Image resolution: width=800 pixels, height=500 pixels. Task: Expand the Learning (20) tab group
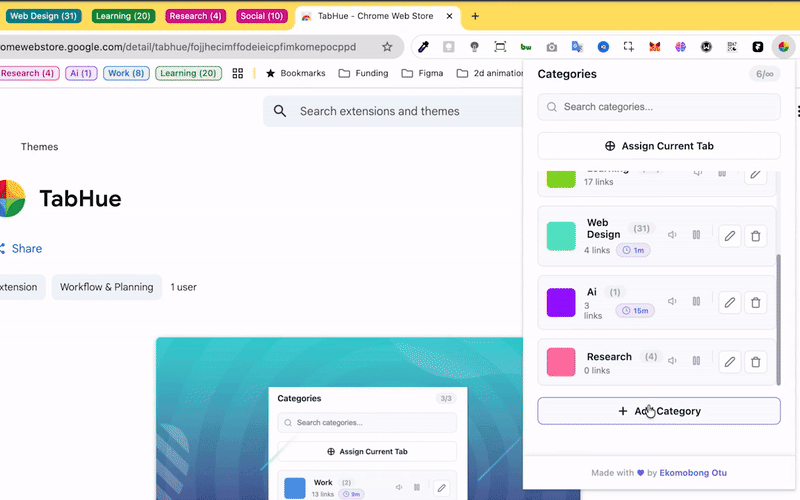click(x=123, y=16)
